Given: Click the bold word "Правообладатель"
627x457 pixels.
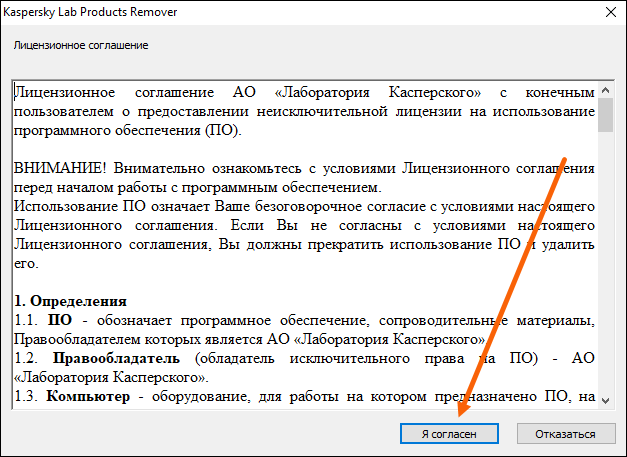Looking at the screenshot, I should (x=116, y=358).
